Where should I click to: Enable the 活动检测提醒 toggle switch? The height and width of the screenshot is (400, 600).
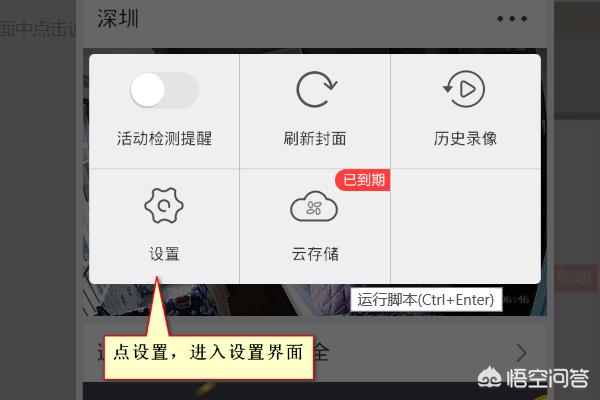pyautogui.click(x=164, y=90)
